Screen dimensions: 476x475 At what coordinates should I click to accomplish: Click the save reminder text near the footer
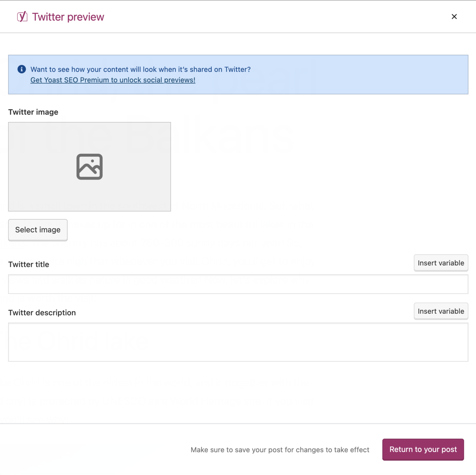[280, 450]
